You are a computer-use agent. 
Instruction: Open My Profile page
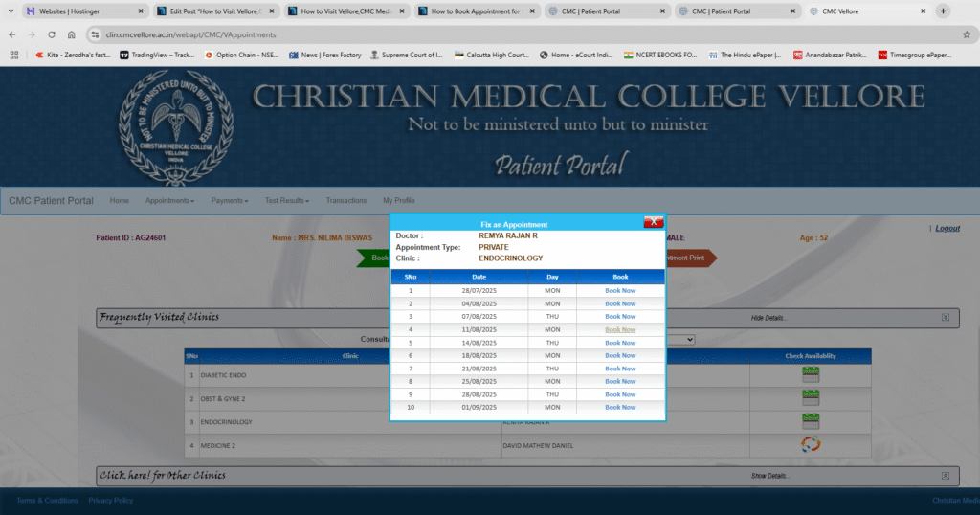pyautogui.click(x=398, y=201)
